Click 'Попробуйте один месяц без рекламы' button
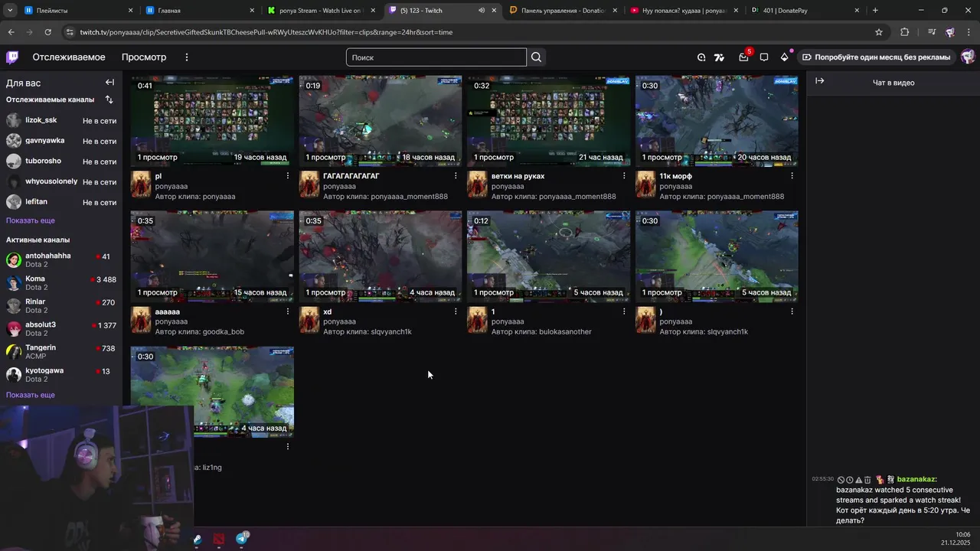 [x=876, y=57]
